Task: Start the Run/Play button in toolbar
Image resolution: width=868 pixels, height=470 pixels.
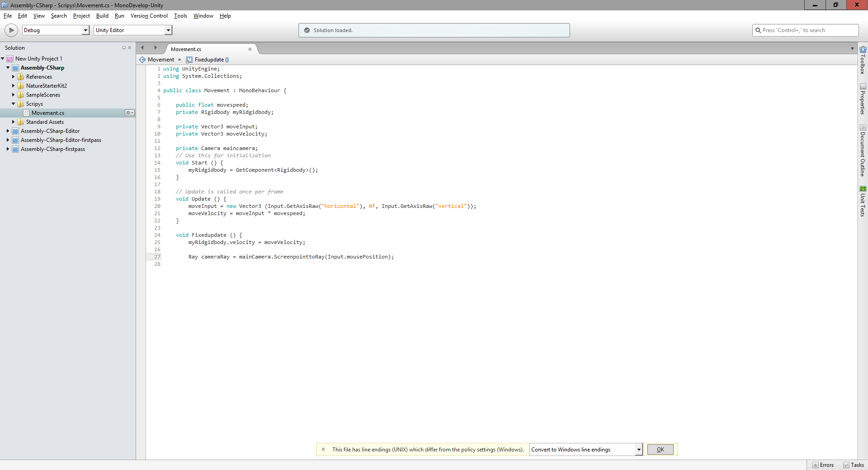Action: [11, 30]
